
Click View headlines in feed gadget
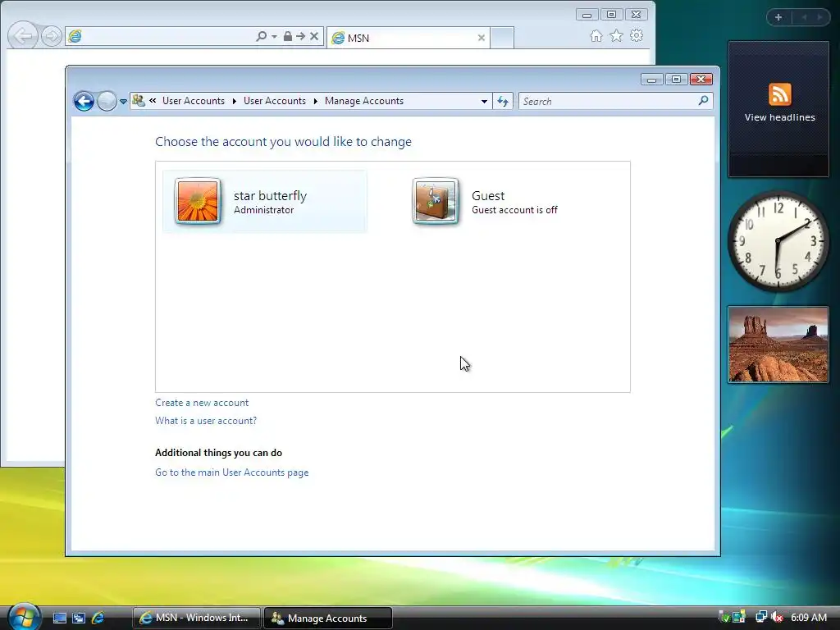(779, 116)
